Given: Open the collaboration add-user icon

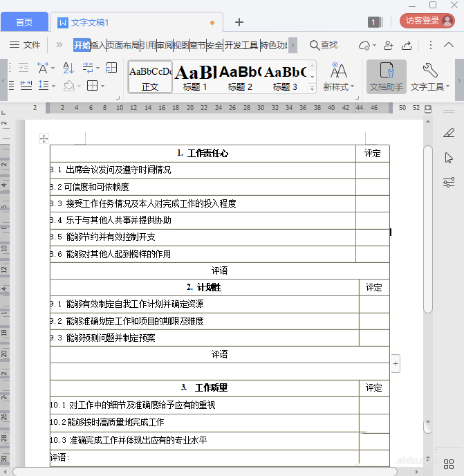Looking at the screenshot, I should coord(388,45).
